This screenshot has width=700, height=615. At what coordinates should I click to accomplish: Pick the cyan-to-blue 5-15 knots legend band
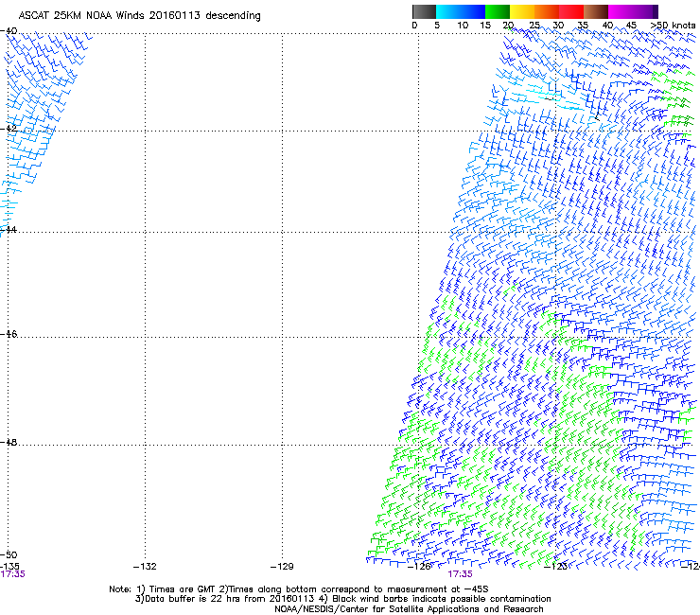[461, 11]
